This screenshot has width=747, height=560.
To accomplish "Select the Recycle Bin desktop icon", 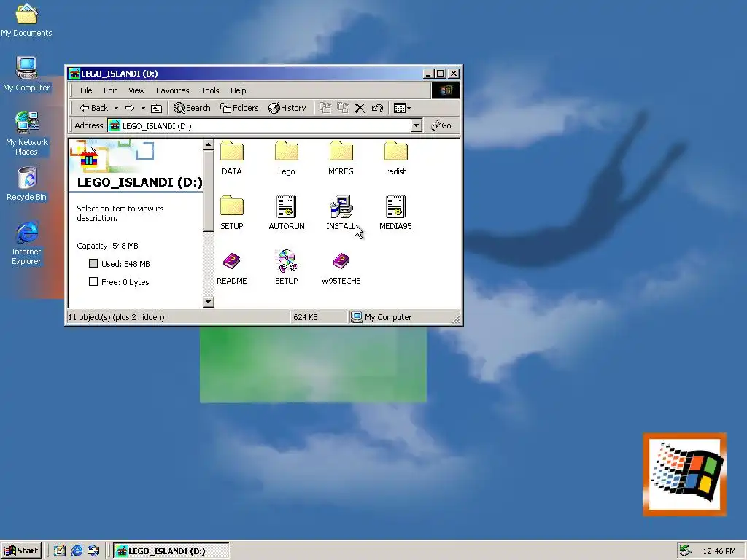I will point(27,184).
